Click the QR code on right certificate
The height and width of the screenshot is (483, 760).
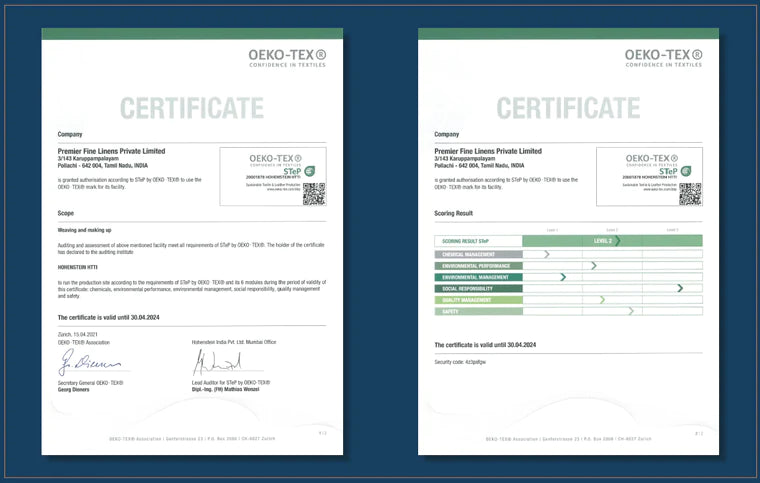[x=690, y=193]
